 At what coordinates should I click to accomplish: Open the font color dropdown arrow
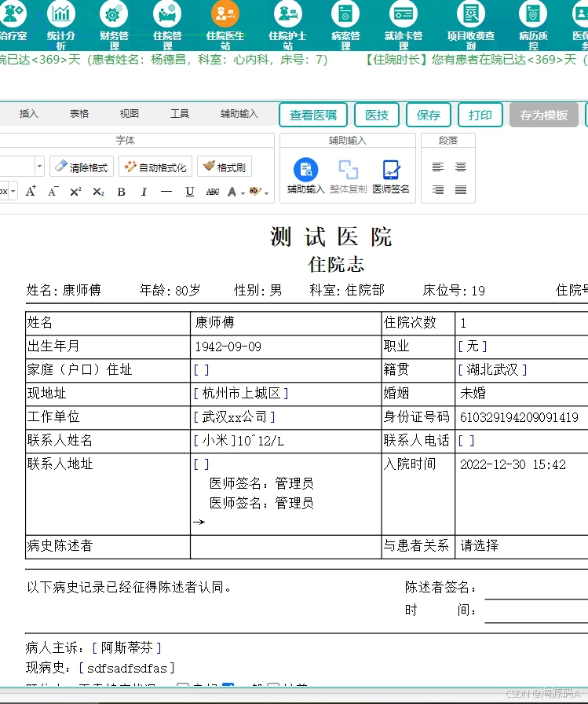pos(243,193)
